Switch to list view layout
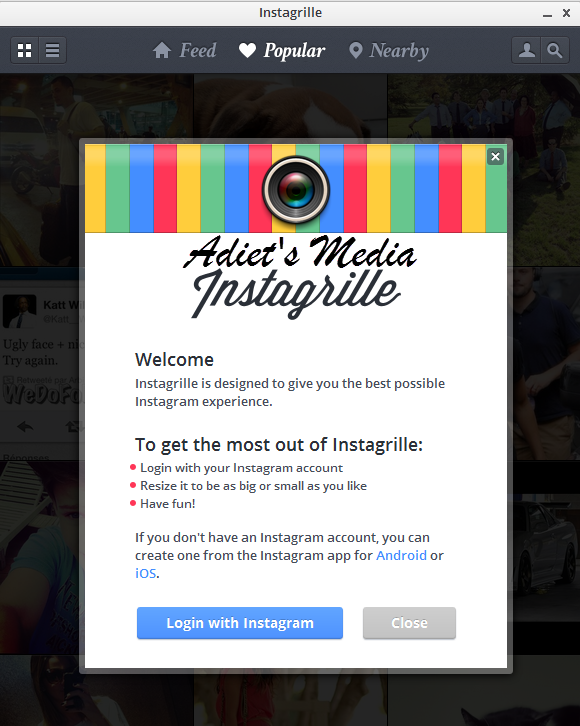The width and height of the screenshot is (580, 726). [52, 50]
